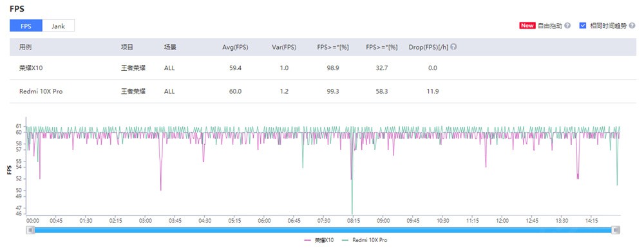Screen dimensions: 644x251
Task: Click Drop value 0.0
Action: click(433, 68)
